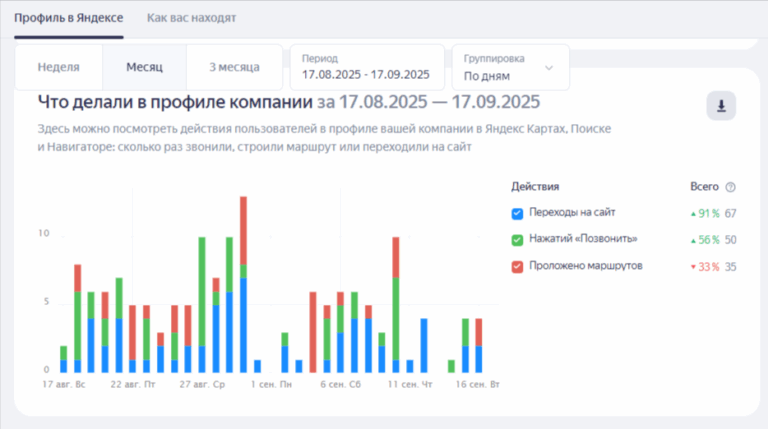Open the Период date range field
This screenshot has width=768, height=429.
tap(367, 68)
